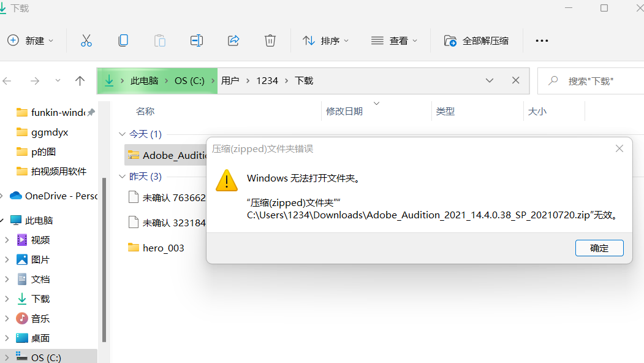Open recent locations chevron dropdown

tap(58, 80)
